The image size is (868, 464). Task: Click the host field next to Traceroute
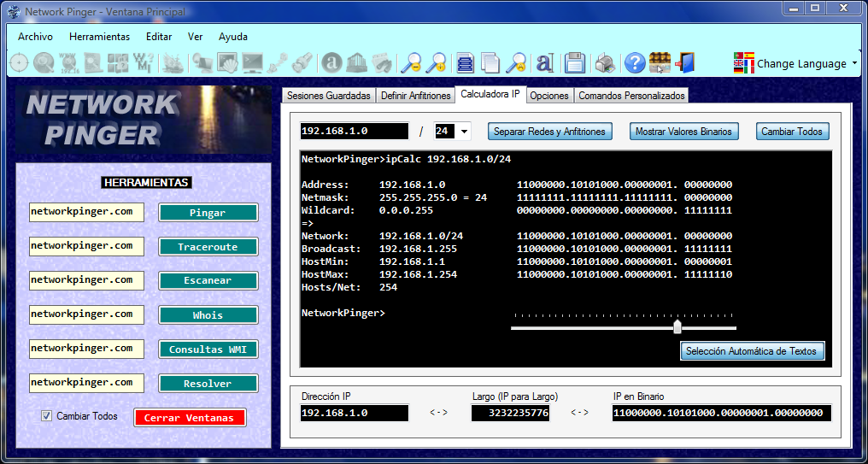click(86, 246)
